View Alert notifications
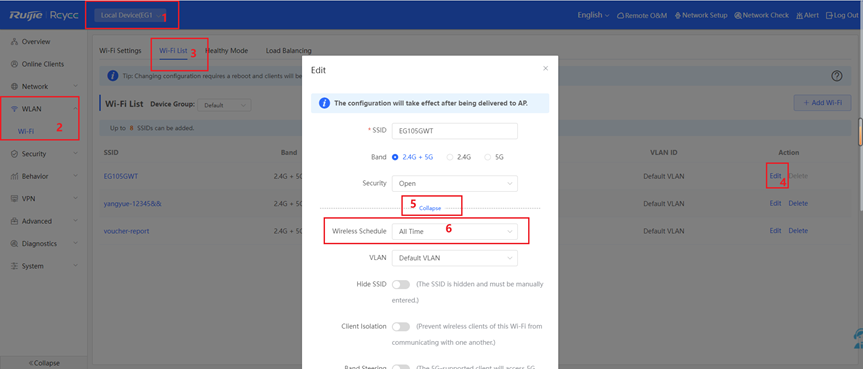This screenshot has height=369, width=863. [x=807, y=15]
